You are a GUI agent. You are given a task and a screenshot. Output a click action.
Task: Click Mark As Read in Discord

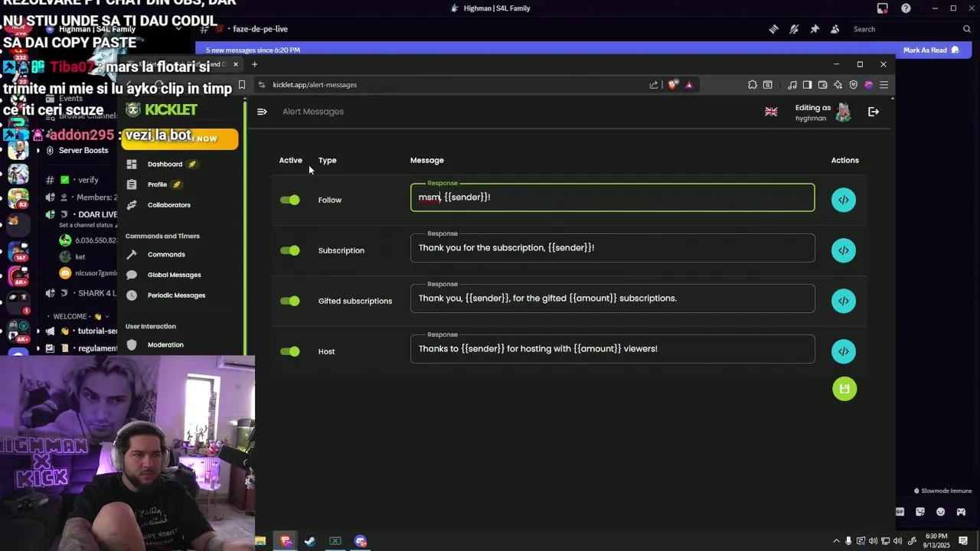pos(930,50)
